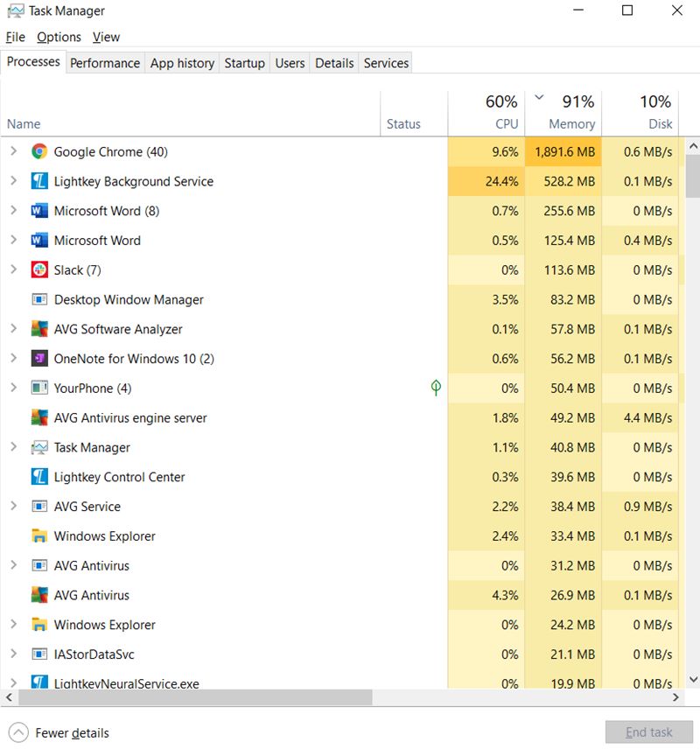Switch to the Performance tab
The image size is (700, 756).
[x=105, y=63]
